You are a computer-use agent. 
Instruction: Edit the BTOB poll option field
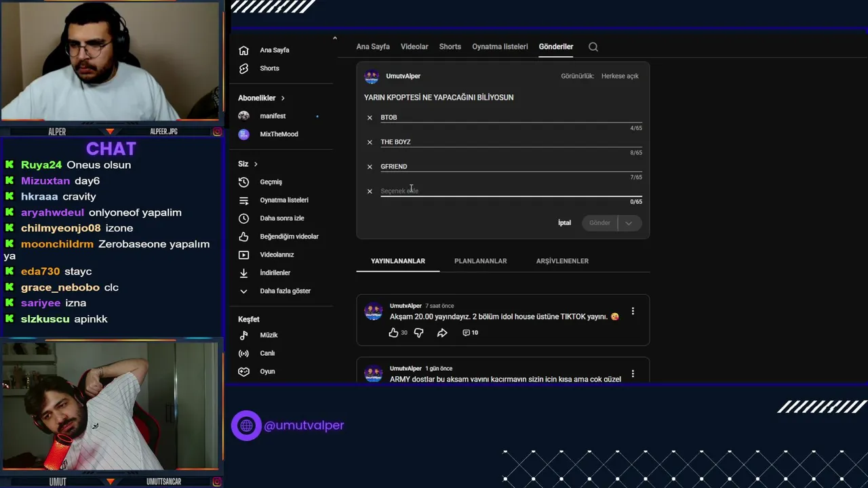pyautogui.click(x=511, y=117)
